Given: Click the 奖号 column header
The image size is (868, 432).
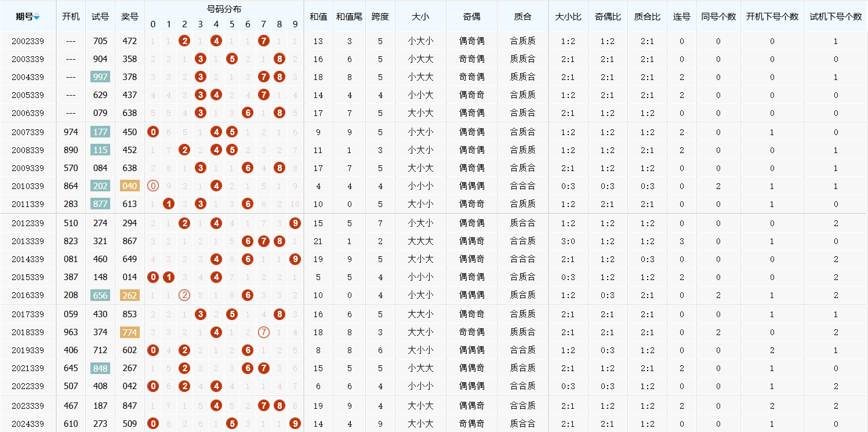Looking at the screenshot, I should pyautogui.click(x=129, y=16).
